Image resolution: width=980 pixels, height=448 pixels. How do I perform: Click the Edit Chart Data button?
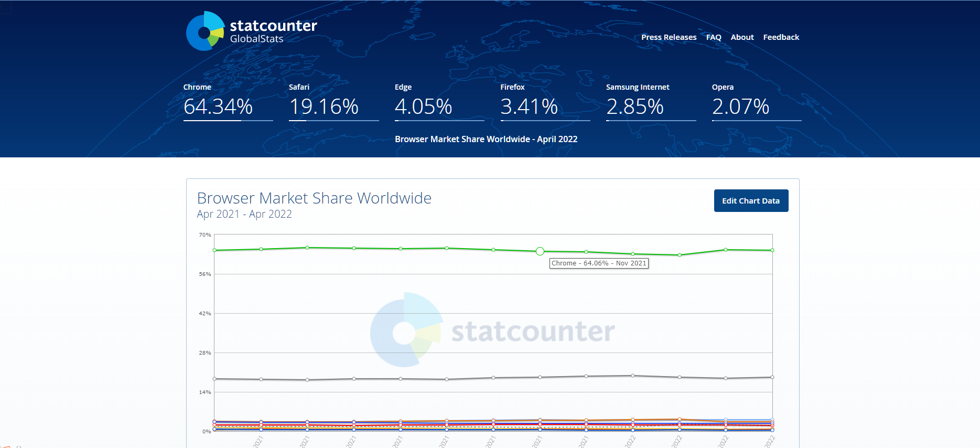coord(751,201)
